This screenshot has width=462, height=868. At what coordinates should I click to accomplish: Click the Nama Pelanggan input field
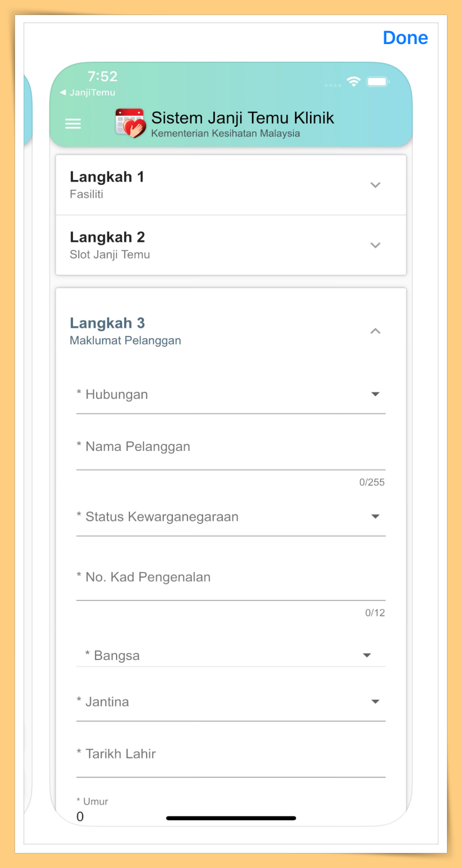tap(231, 447)
